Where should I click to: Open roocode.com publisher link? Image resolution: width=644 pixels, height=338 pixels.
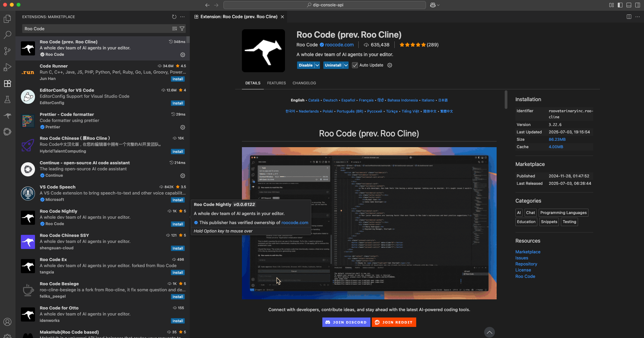(339, 45)
